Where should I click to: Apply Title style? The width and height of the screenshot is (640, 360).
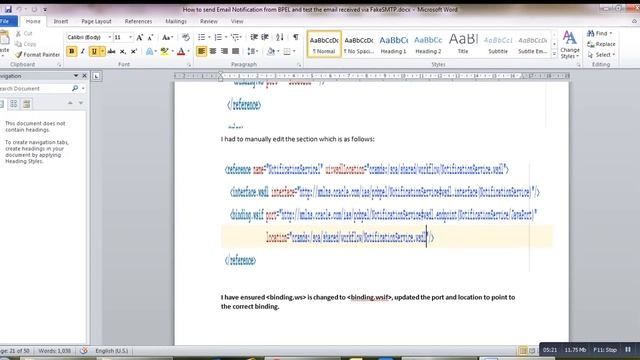463,44
